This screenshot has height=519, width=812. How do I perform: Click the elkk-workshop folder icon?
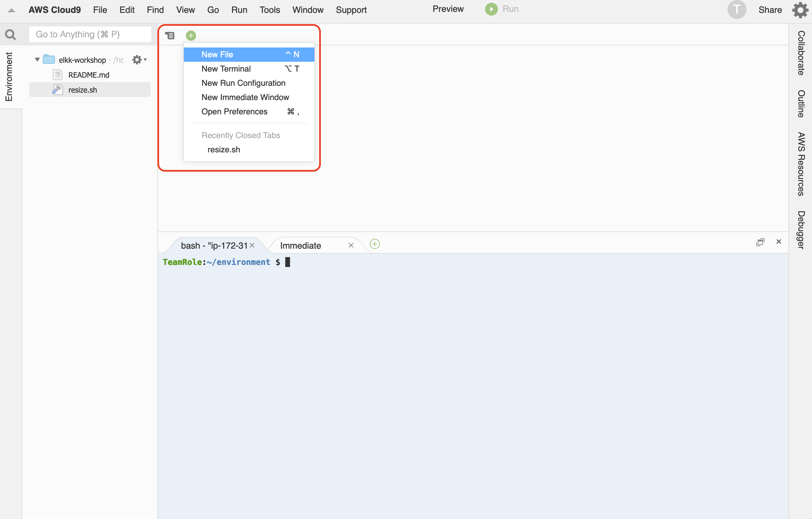tap(49, 59)
